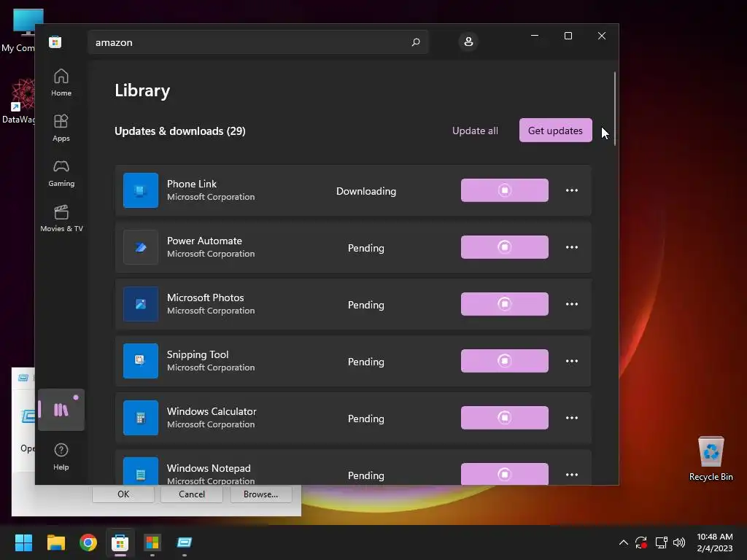The height and width of the screenshot is (560, 747).
Task: Open the user account profile icon
Action: [468, 42]
